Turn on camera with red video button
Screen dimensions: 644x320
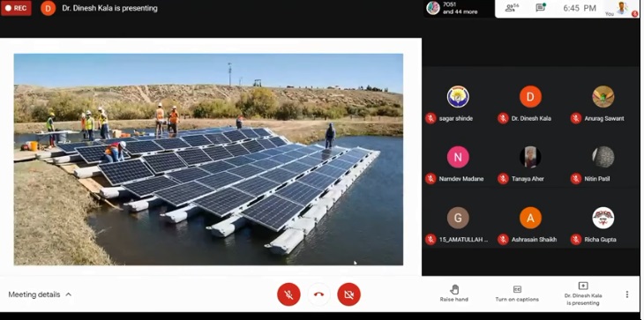coord(348,294)
